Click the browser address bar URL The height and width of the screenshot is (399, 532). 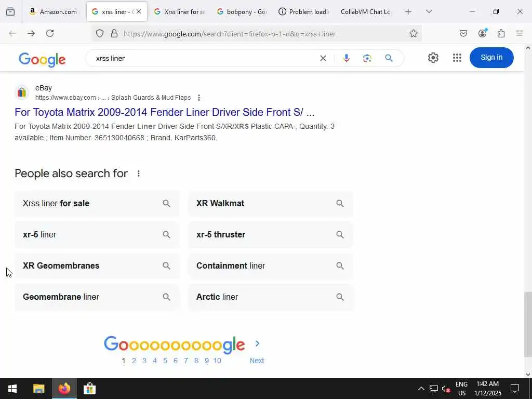pos(230,34)
